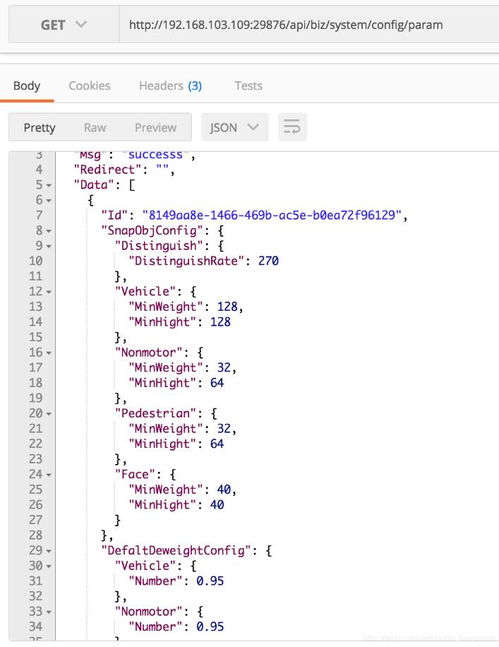
Task: Click the "DistinguishRate" key text
Action: pos(187,261)
